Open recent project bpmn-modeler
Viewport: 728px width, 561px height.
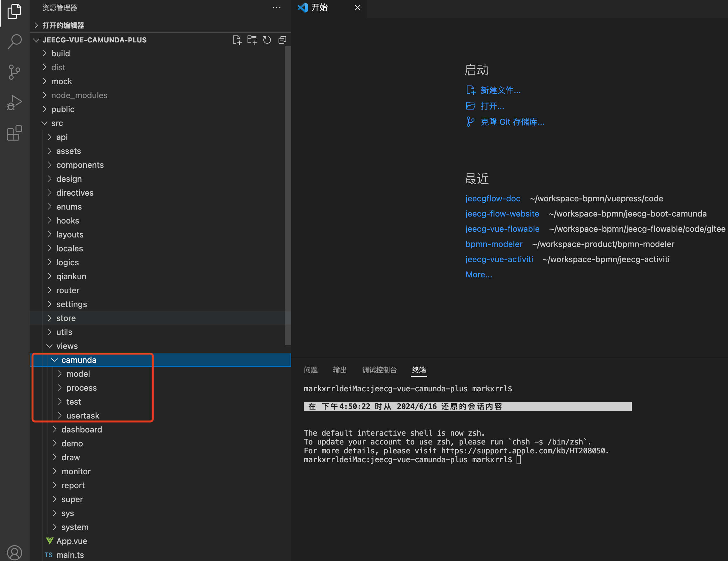coord(494,244)
